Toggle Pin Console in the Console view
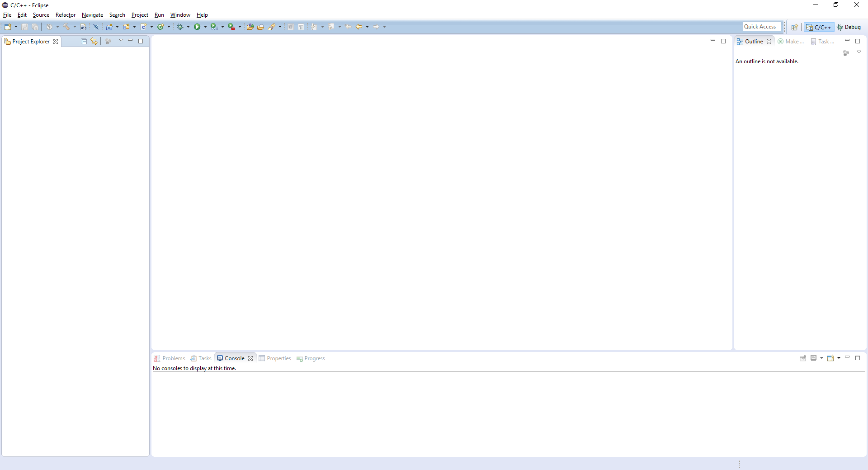Viewport: 868px width, 470px height. [x=803, y=358]
